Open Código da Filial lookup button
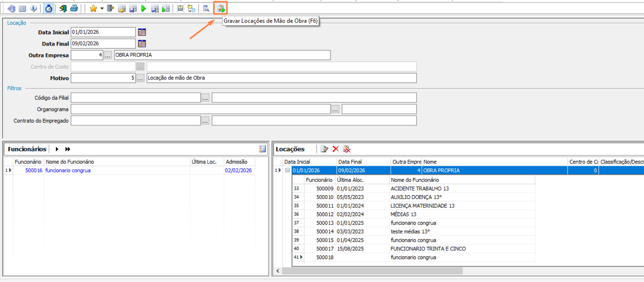The width and height of the screenshot is (644, 282). tap(205, 98)
